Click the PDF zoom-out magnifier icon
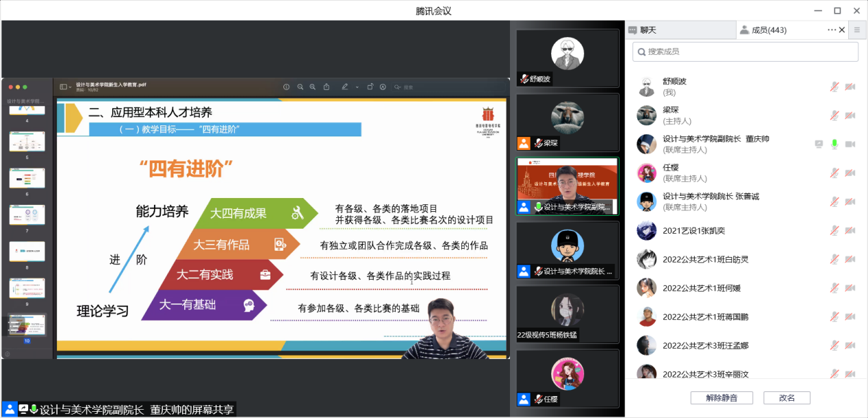This screenshot has height=418, width=868. [300, 87]
